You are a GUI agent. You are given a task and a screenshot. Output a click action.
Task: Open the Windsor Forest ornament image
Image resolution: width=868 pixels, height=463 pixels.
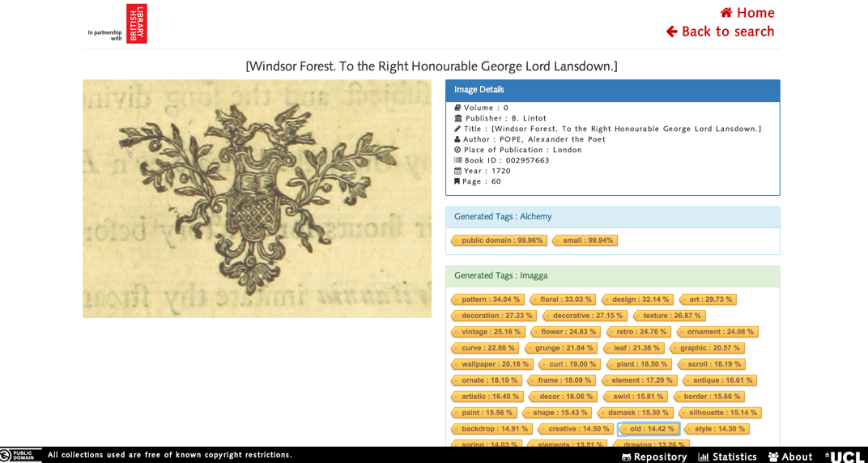[x=257, y=198]
